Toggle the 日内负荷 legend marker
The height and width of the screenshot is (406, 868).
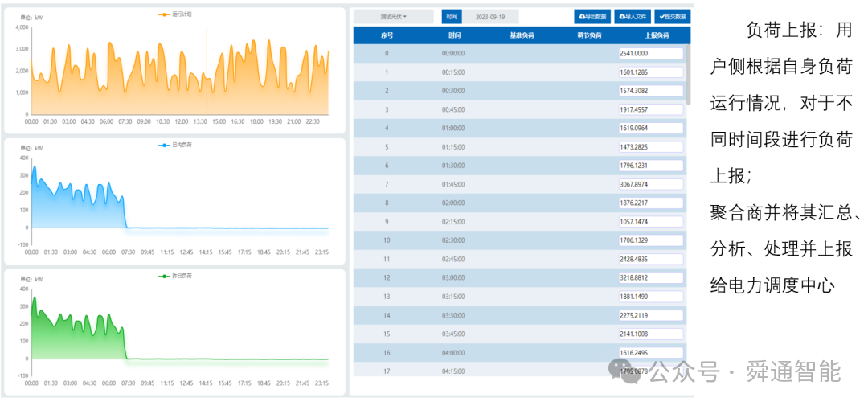click(x=165, y=146)
